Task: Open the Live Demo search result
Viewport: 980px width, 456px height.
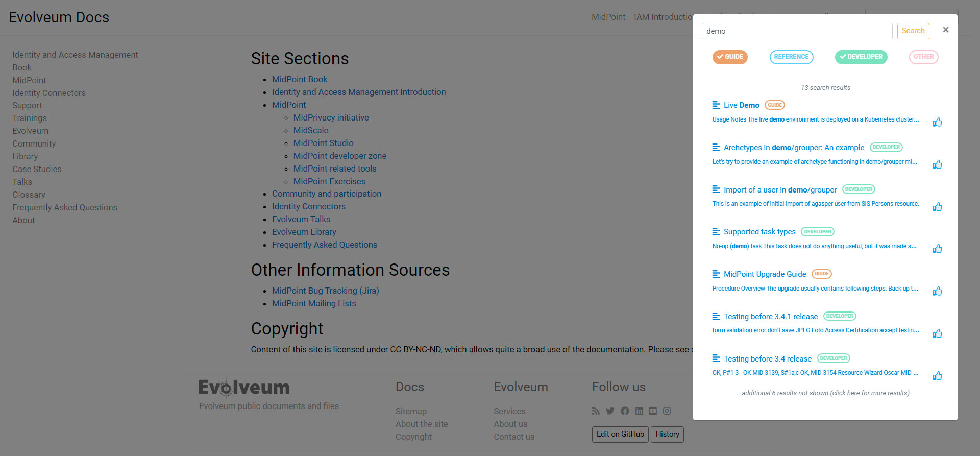Action: click(741, 105)
